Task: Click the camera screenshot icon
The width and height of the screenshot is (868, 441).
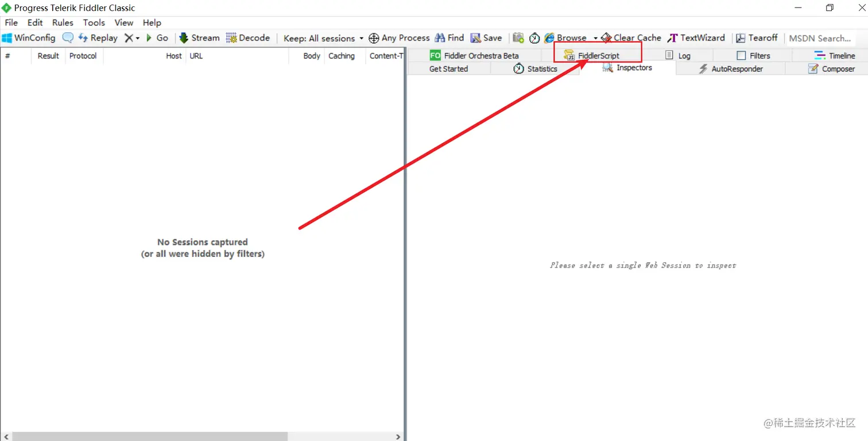Action: tap(518, 38)
